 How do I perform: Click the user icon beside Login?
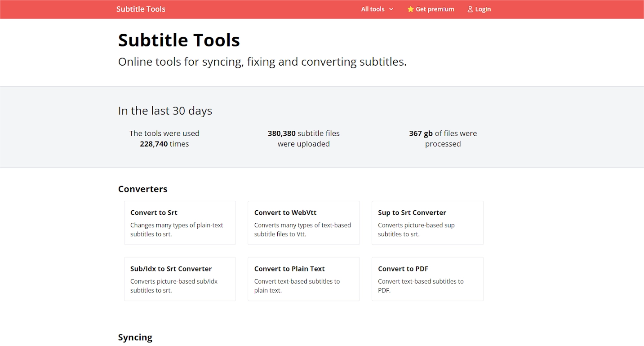(x=470, y=9)
